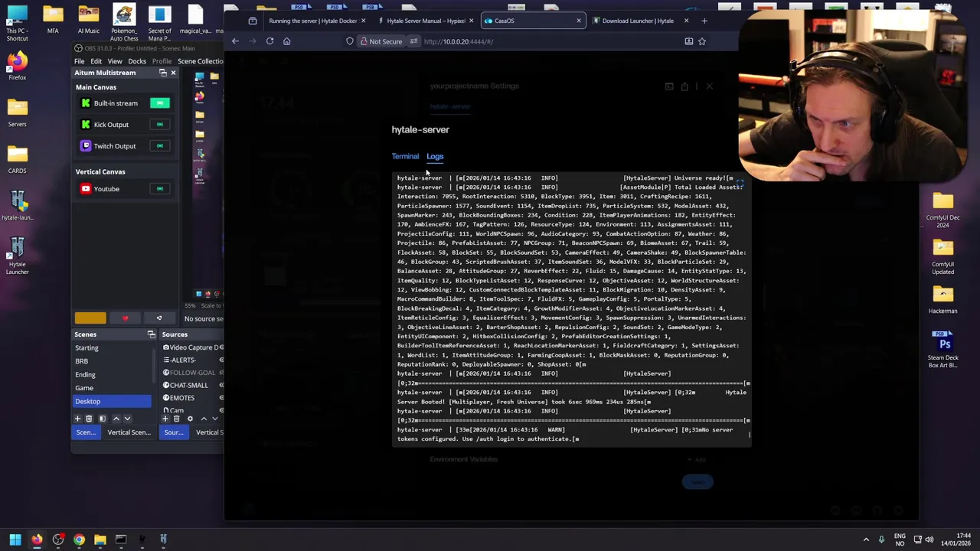Open the browser home page

click(x=287, y=41)
